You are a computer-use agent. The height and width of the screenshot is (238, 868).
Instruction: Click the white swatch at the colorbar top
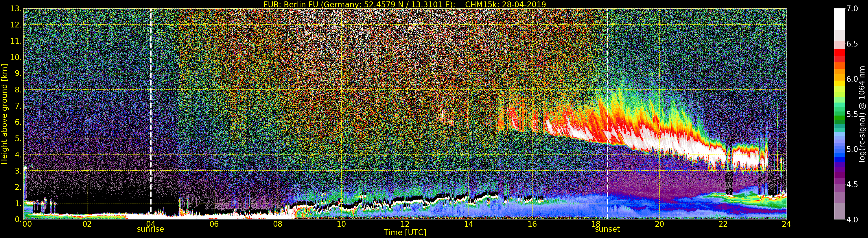point(839,19)
